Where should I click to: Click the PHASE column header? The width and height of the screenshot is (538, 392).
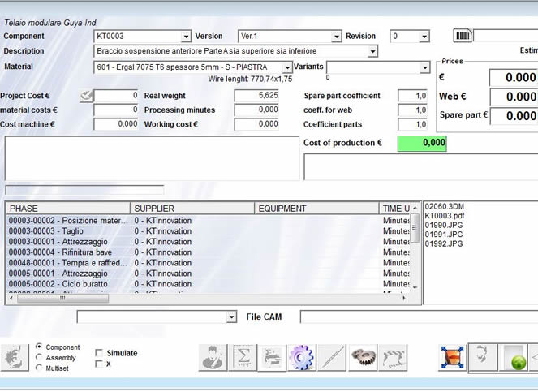click(68, 209)
